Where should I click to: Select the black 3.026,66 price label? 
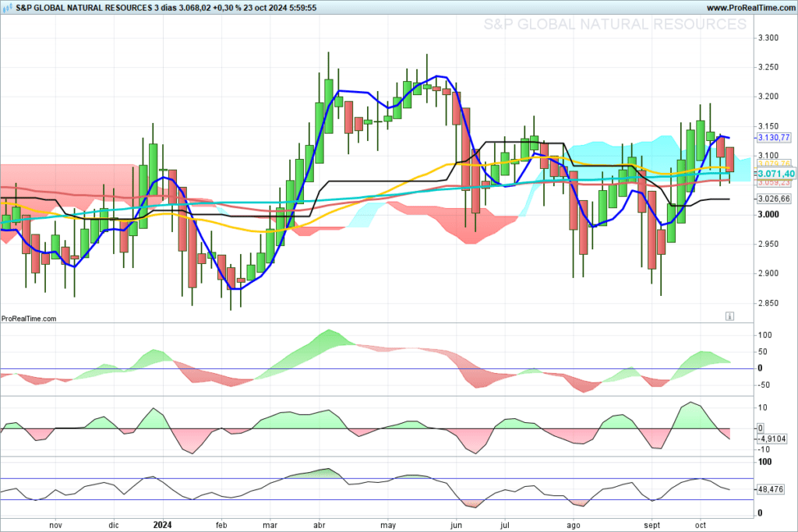tap(774, 199)
